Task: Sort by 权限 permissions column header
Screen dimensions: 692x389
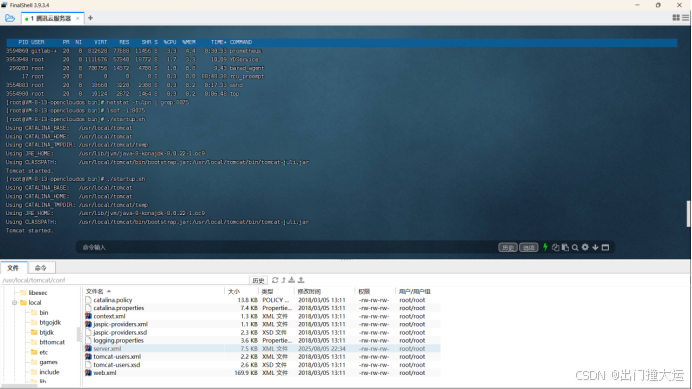Action: pyautogui.click(x=375, y=291)
